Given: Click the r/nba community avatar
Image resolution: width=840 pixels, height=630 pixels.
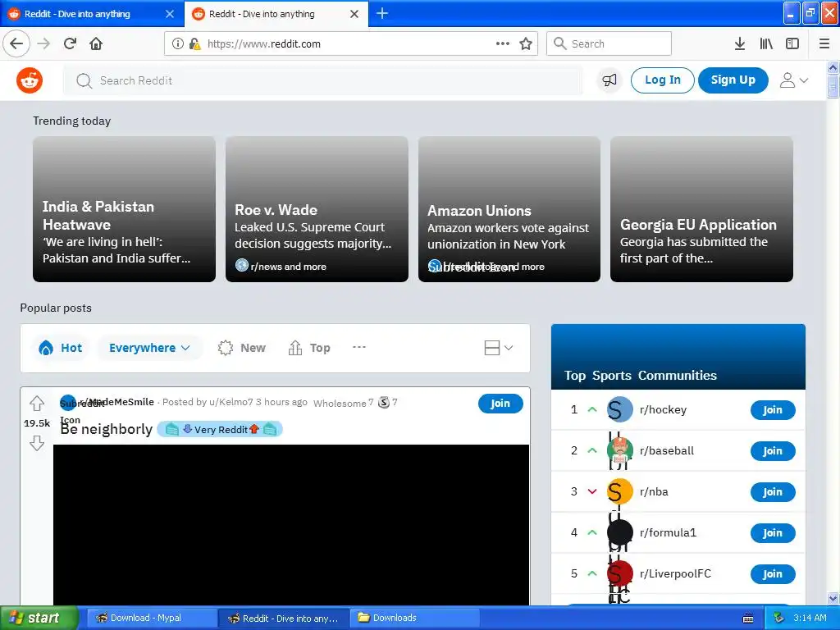Looking at the screenshot, I should (x=620, y=491).
